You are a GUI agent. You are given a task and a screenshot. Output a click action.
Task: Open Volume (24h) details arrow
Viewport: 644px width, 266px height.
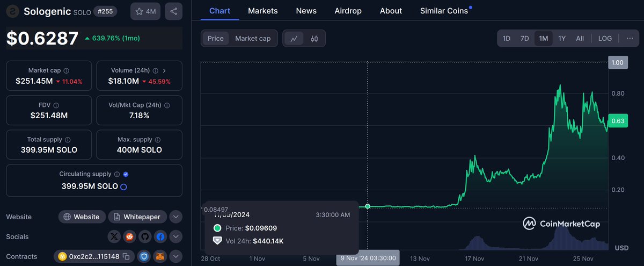(x=164, y=70)
